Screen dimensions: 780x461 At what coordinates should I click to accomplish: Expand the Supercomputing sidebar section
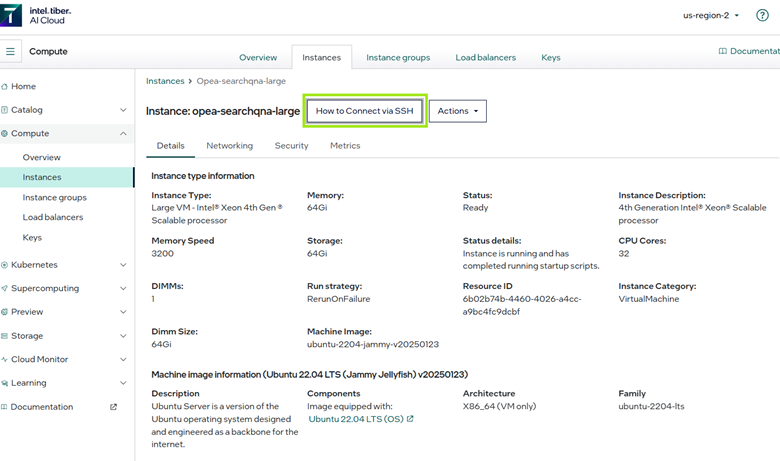[x=123, y=289]
